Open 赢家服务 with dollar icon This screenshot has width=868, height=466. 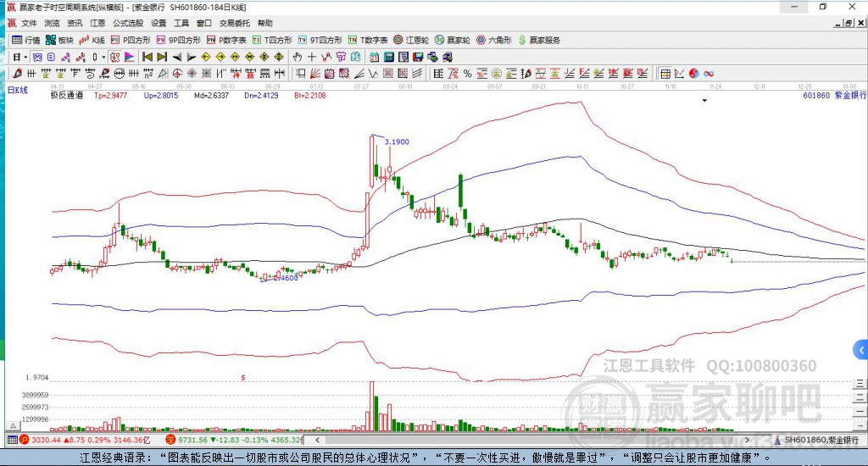539,40
